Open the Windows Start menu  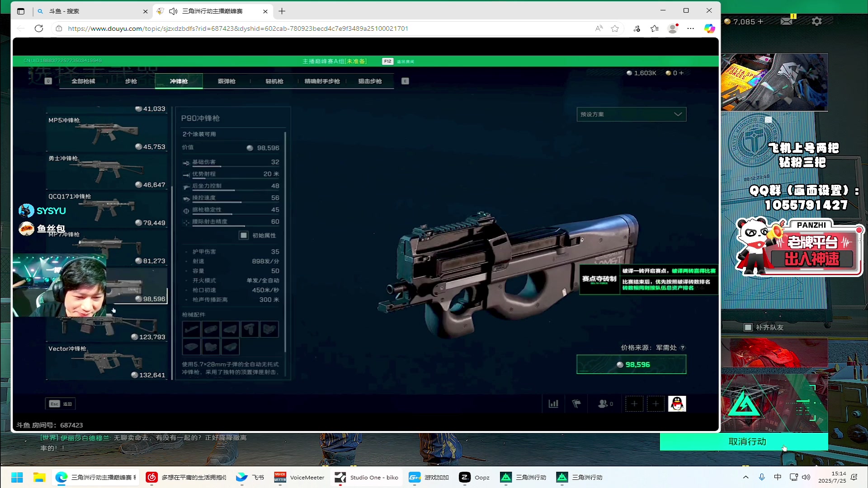(x=17, y=477)
